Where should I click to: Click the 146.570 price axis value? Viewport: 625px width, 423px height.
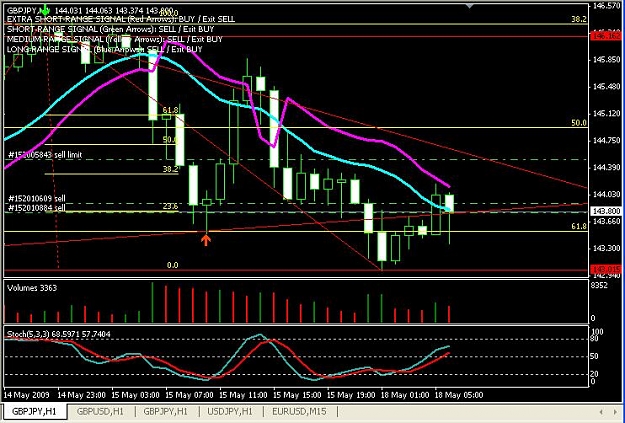point(606,6)
